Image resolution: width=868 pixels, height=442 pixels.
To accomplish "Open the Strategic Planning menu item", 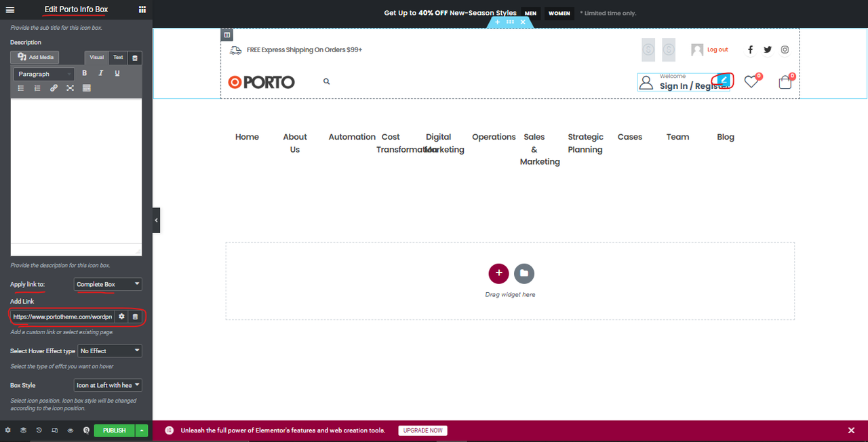I will (585, 143).
